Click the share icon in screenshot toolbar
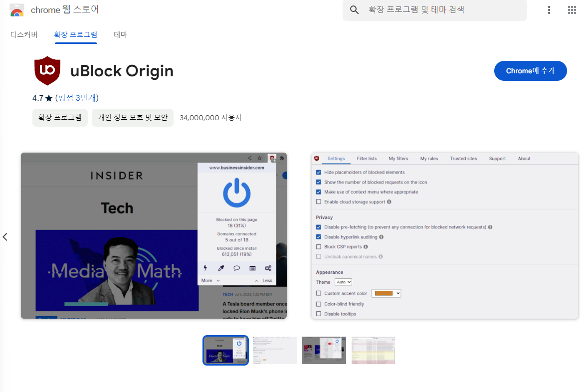The height and width of the screenshot is (392, 585). pos(249,158)
